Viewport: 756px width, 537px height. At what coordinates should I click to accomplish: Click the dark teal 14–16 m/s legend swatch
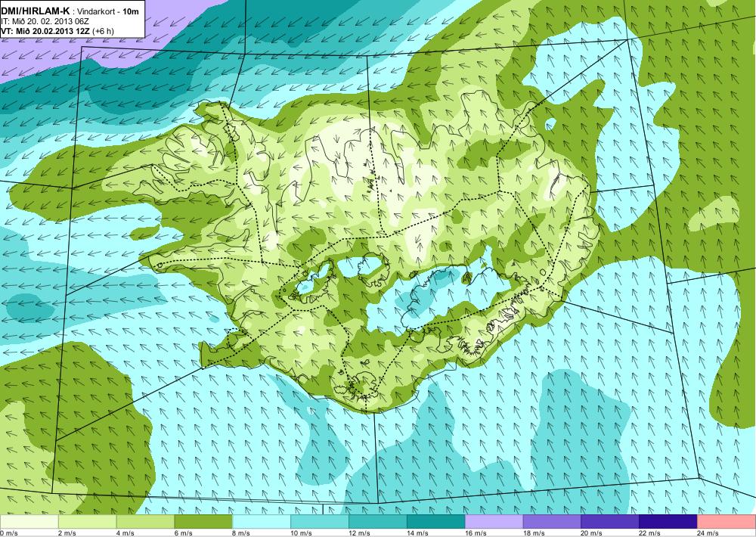coord(436,522)
